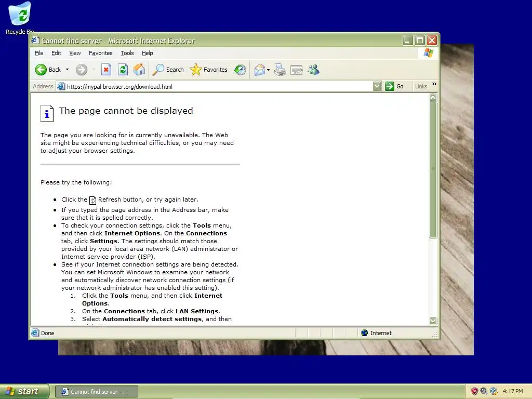This screenshot has height=399, width=532.
Task: Expand the address bar dropdown list
Action: (x=377, y=87)
